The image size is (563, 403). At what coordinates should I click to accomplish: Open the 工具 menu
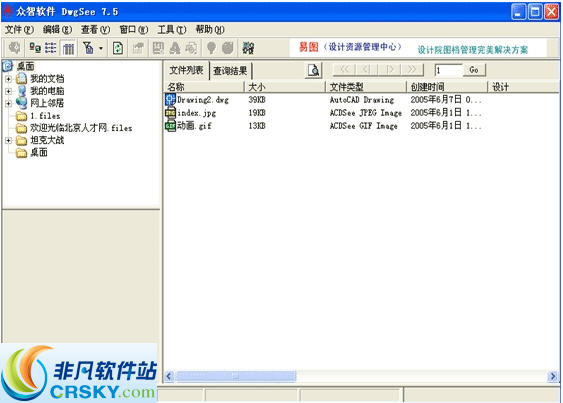click(x=171, y=29)
